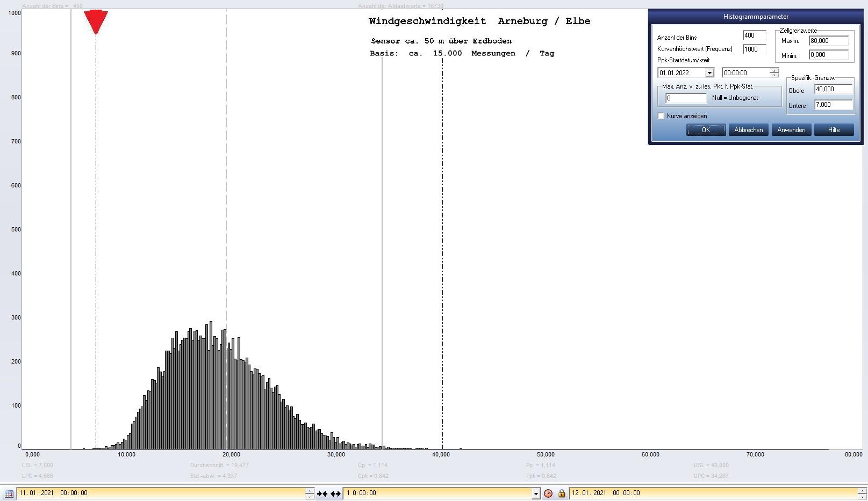This screenshot has height=501, width=868.
Task: Open Hilfe in the Histogrammparameter dialog
Action: [834, 130]
